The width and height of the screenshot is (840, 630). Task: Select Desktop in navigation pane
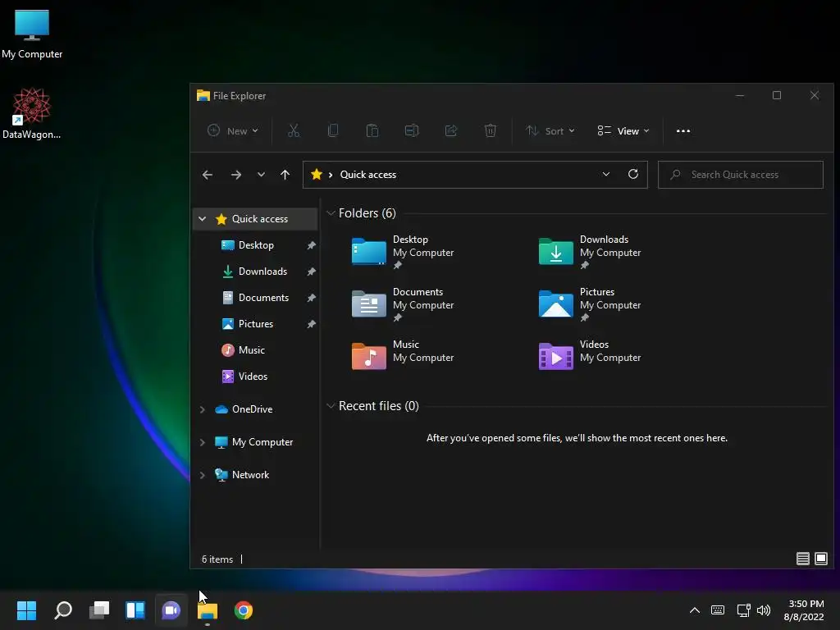pyautogui.click(x=256, y=244)
